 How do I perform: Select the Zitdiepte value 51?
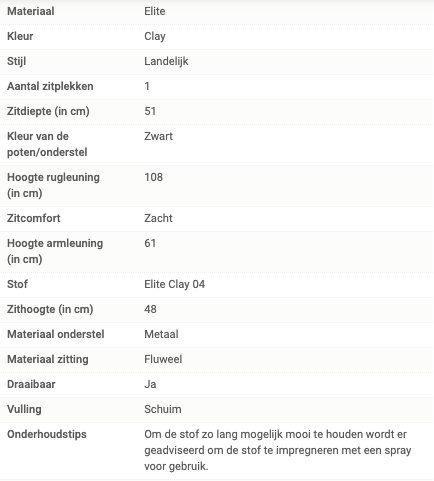tap(150, 111)
